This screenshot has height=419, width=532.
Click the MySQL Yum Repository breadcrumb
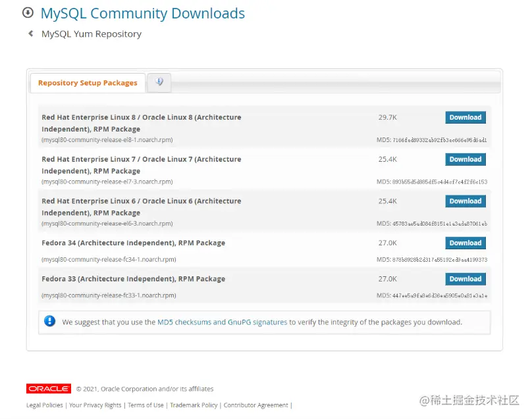pos(92,34)
